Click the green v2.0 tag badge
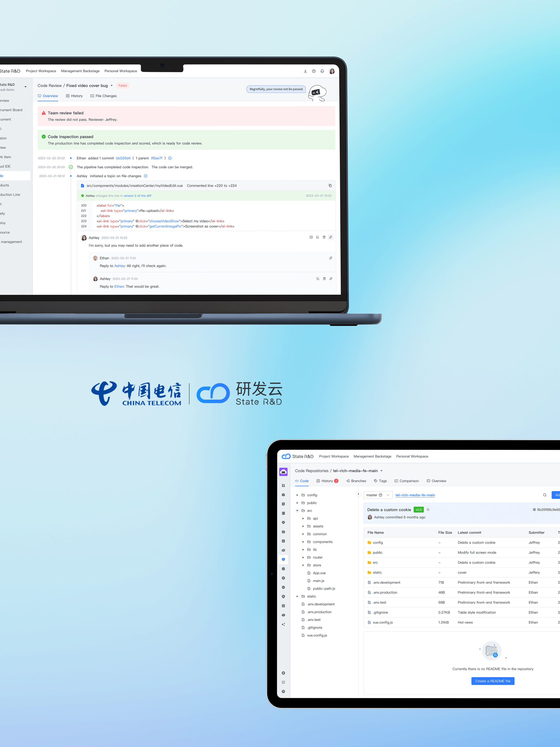Screen dimensions: 560x747 click(x=419, y=510)
